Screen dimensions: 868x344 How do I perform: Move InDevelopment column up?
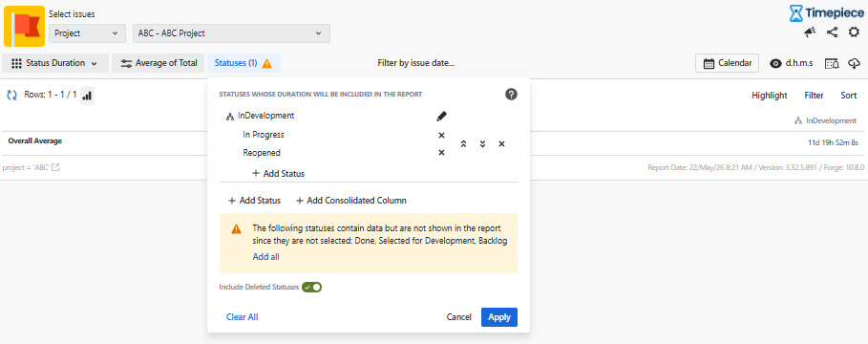point(463,144)
